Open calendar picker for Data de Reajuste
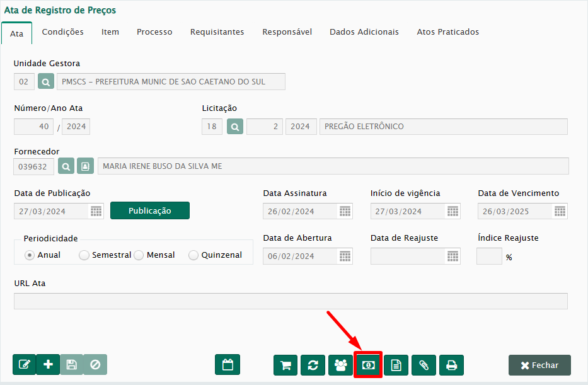This screenshot has width=588, height=385. pyautogui.click(x=453, y=256)
